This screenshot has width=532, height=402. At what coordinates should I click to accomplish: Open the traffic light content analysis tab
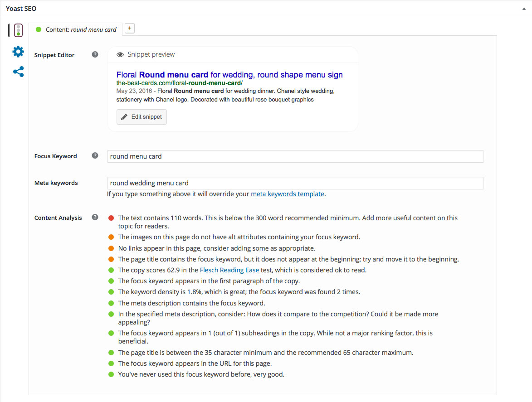18,30
